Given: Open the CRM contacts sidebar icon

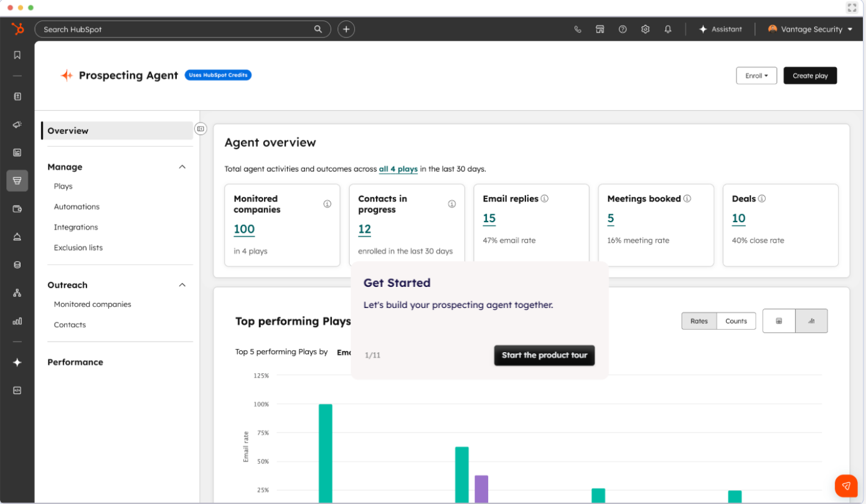Looking at the screenshot, I should click(x=17, y=96).
